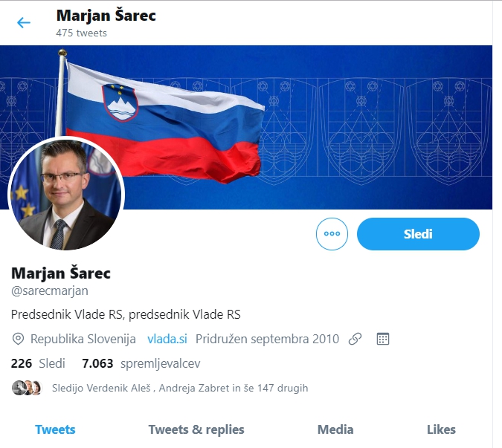Show the Likes tab
The height and width of the screenshot is (448, 502).
click(x=441, y=429)
